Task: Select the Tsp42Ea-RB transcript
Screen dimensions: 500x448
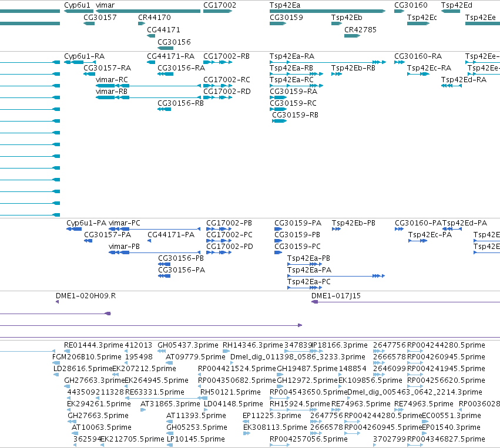Action: click(296, 74)
